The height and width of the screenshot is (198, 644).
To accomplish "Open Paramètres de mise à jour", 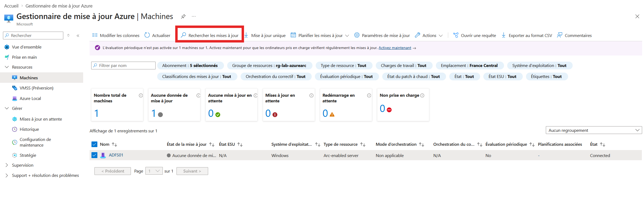I will click(382, 35).
